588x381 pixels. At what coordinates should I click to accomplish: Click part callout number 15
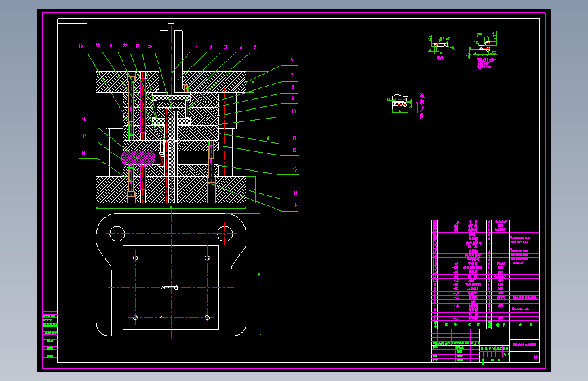(295, 205)
